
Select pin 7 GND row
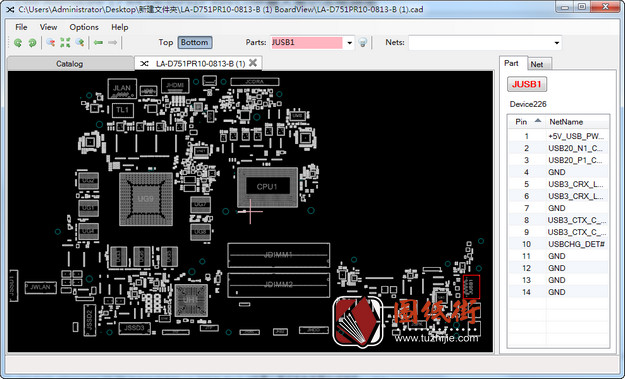(558, 208)
